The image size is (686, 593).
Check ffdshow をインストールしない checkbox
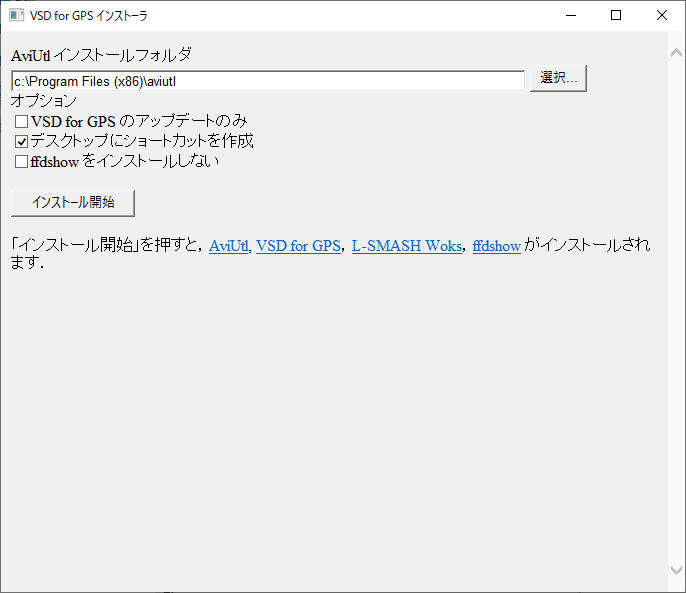pos(22,161)
